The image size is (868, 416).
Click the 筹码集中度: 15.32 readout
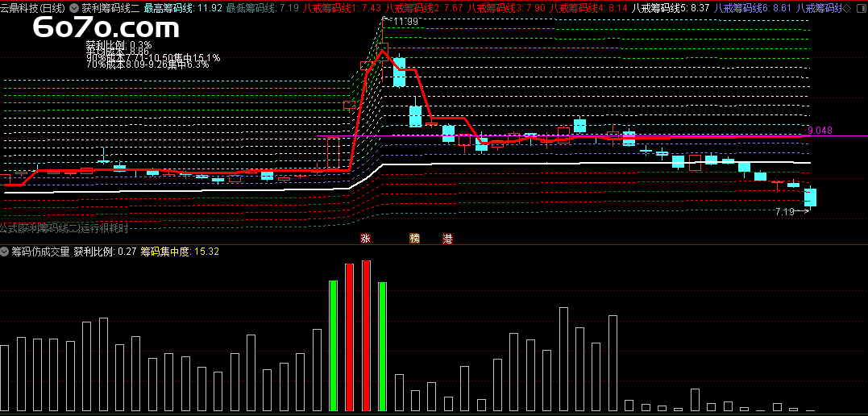pyautogui.click(x=180, y=252)
